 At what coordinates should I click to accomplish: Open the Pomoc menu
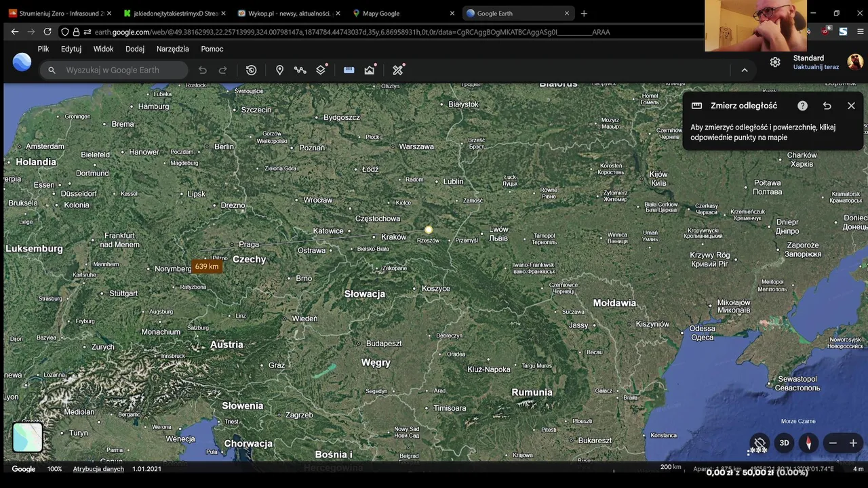point(212,49)
